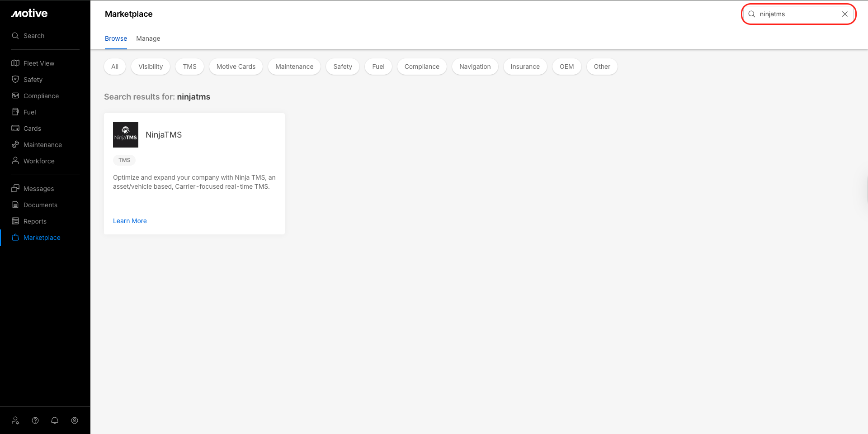
Task: Click the Messages chat icon
Action: pyautogui.click(x=15, y=189)
